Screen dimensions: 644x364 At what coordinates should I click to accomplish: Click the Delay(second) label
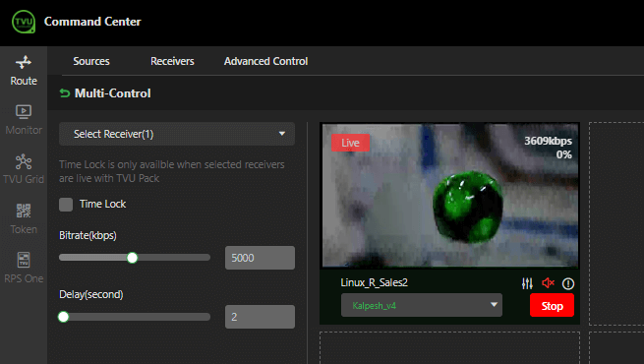pyautogui.click(x=91, y=294)
